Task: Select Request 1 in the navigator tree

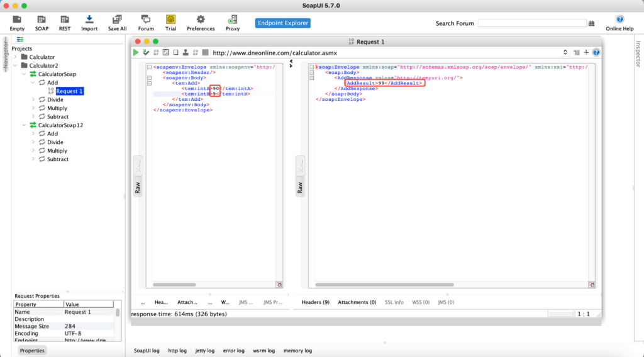Action: coord(69,91)
